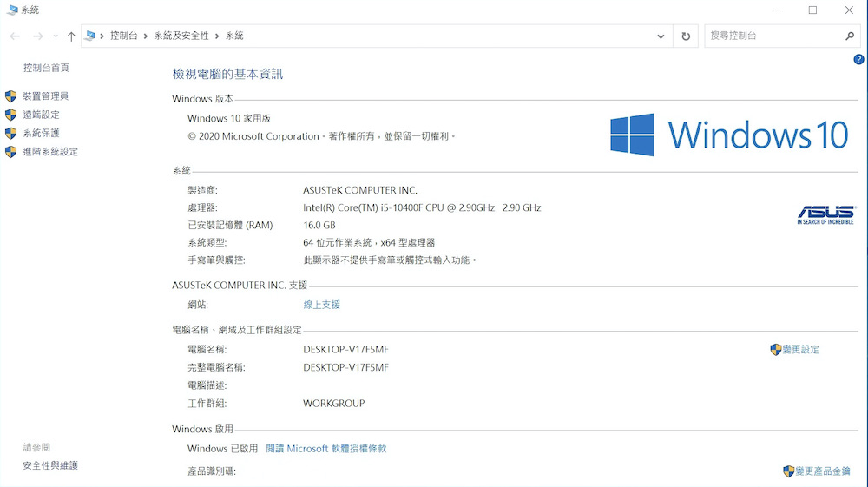The height and width of the screenshot is (487, 868).
Task: Go to 控制台首頁 in the sidebar
Action: pos(46,68)
